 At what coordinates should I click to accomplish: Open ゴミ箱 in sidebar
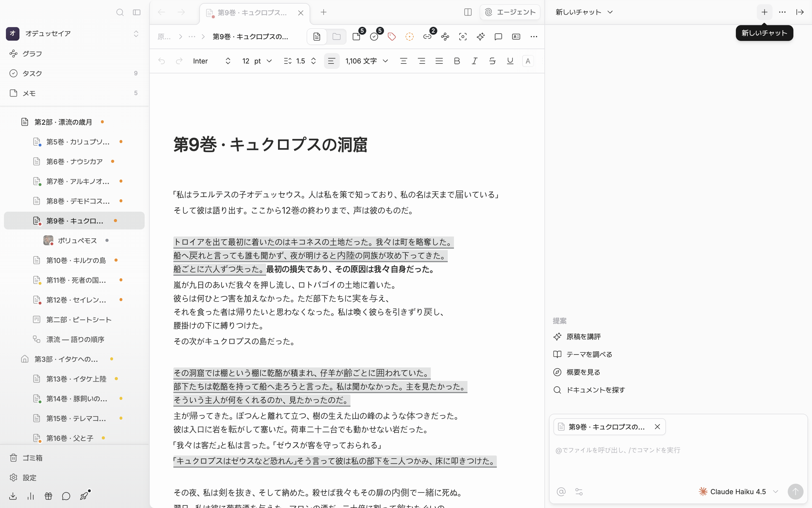pyautogui.click(x=74, y=458)
